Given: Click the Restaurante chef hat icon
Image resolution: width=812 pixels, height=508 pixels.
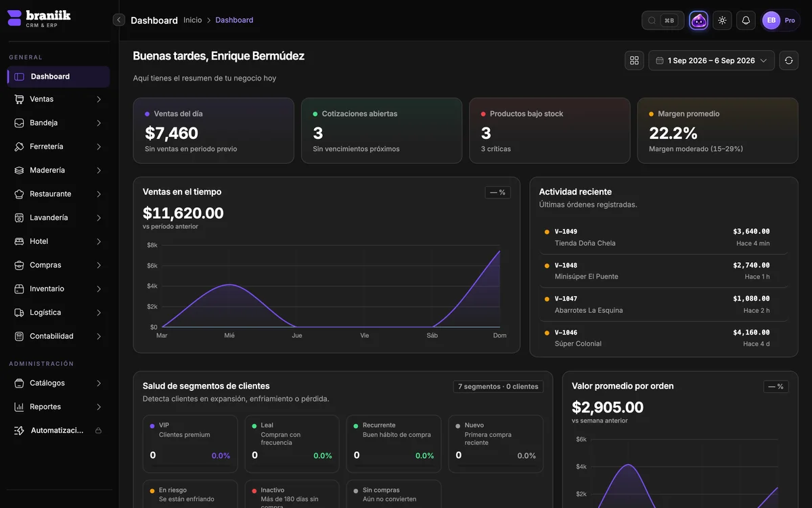Looking at the screenshot, I should (x=19, y=194).
